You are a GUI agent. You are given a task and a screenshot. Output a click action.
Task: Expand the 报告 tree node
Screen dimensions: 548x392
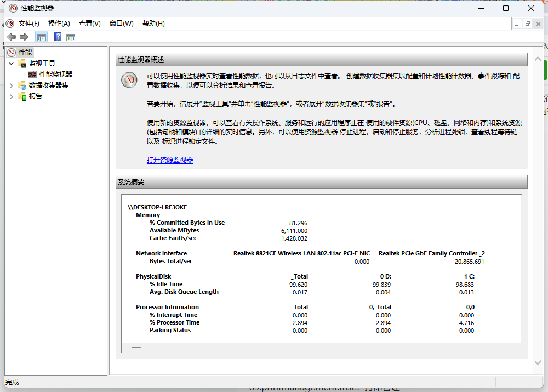[x=11, y=96]
